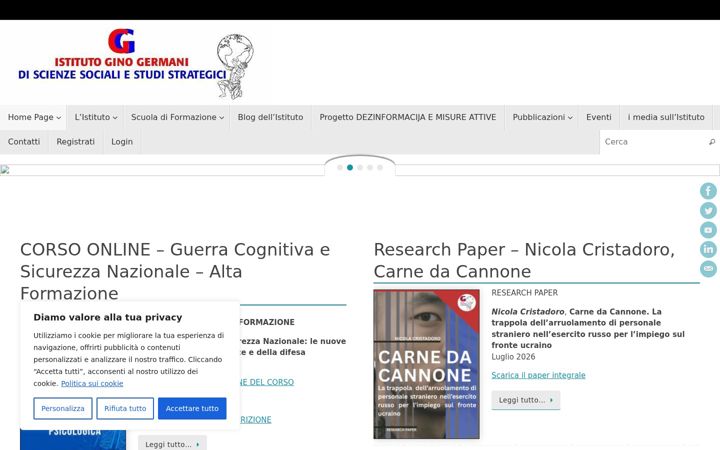Select the active second slider dot
Image resolution: width=720 pixels, height=450 pixels.
350,168
